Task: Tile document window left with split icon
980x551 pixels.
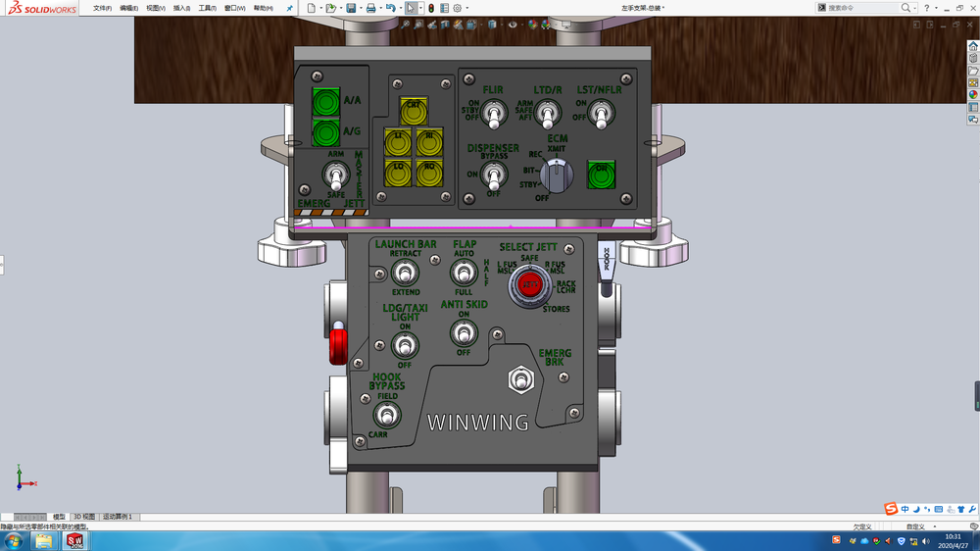Action: point(916,25)
